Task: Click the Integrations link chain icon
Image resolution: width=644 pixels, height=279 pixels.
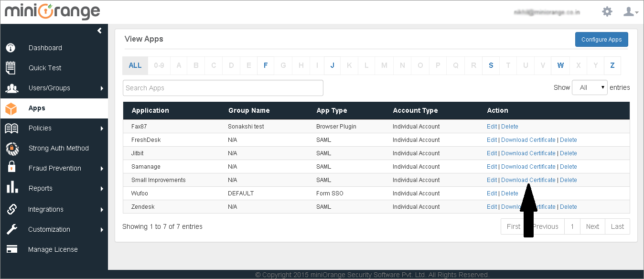Action: (11, 209)
